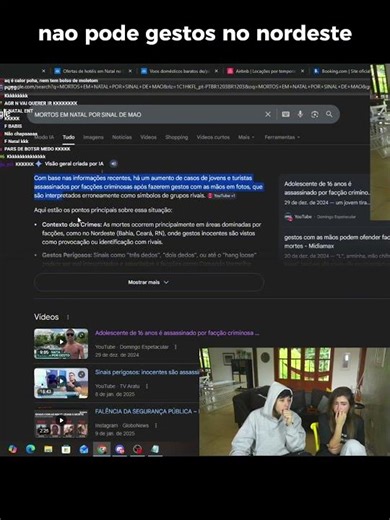Open options dots for GloboNews video
The width and height of the screenshot is (390, 520).
tap(156, 425)
